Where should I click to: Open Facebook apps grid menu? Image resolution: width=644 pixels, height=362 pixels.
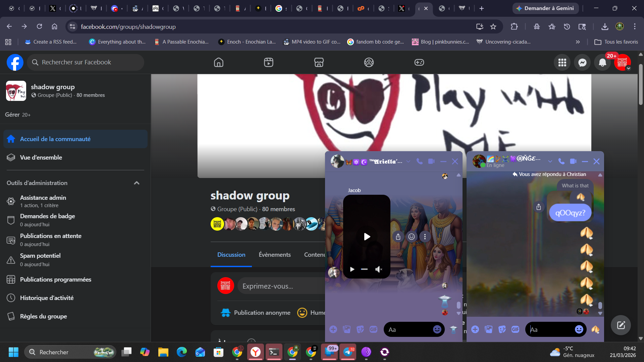[562, 62]
